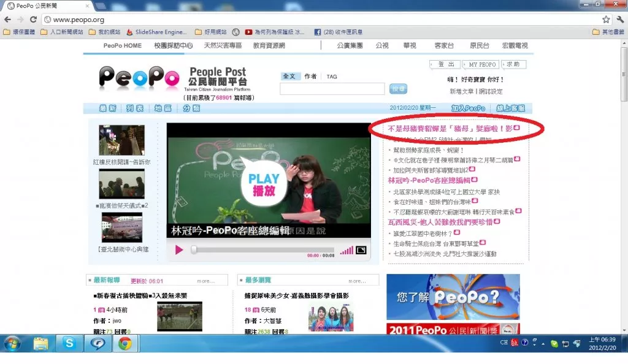Click the search text field
This screenshot has height=364, width=628.
(x=332, y=89)
